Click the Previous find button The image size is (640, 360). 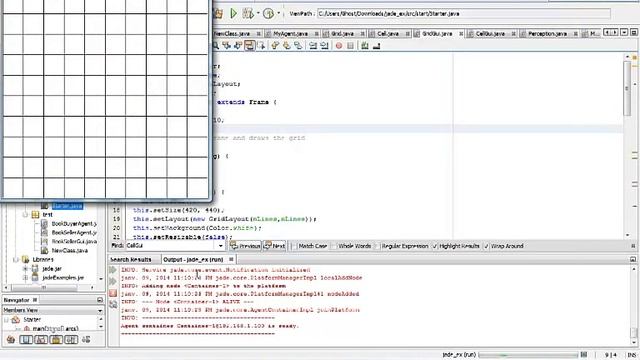pyautogui.click(x=245, y=246)
